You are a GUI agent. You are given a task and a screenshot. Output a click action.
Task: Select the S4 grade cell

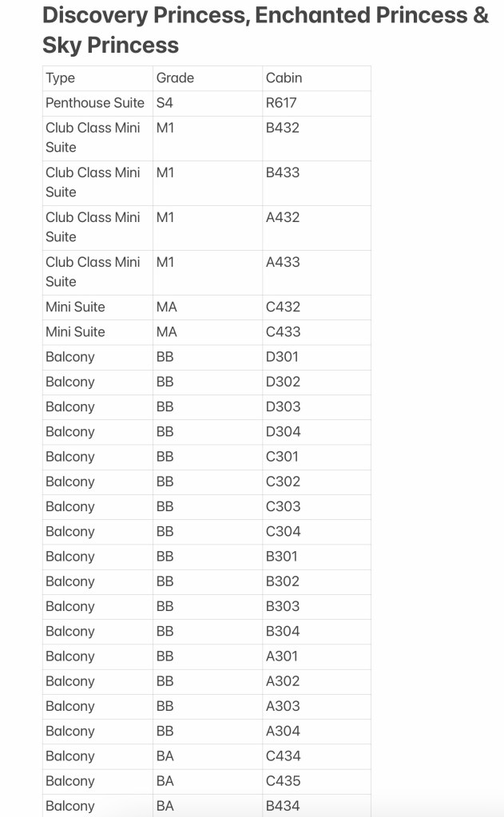coord(165,102)
